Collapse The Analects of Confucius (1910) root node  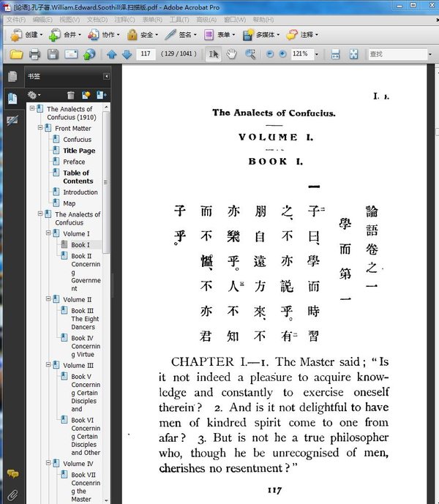click(32, 109)
